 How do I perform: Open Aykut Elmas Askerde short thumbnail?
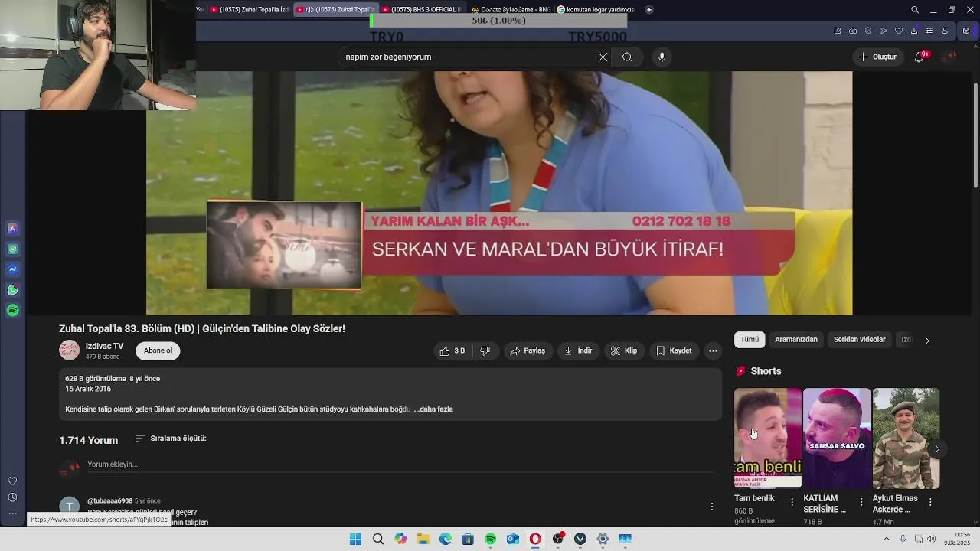(x=906, y=438)
